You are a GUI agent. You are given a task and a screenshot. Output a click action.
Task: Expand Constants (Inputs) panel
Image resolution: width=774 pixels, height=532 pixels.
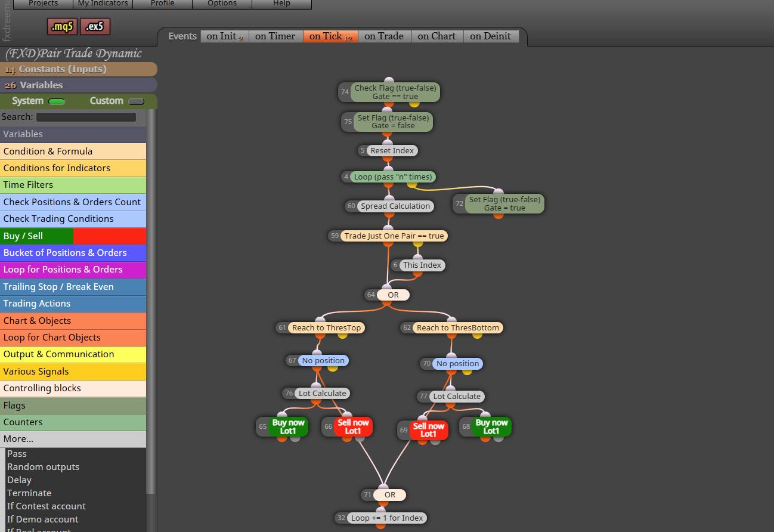[x=78, y=69]
